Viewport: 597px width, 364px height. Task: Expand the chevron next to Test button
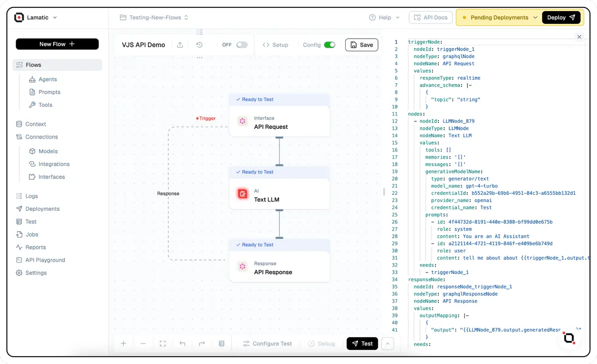[388, 344]
